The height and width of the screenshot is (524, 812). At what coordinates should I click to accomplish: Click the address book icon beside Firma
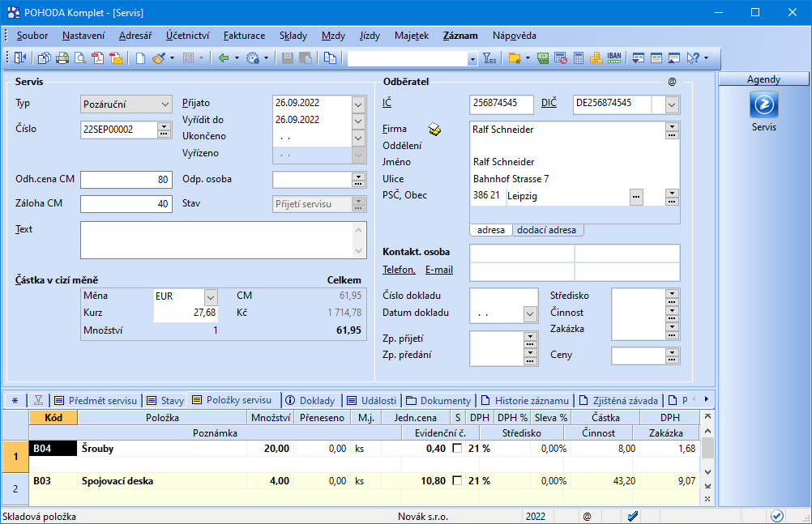435,130
